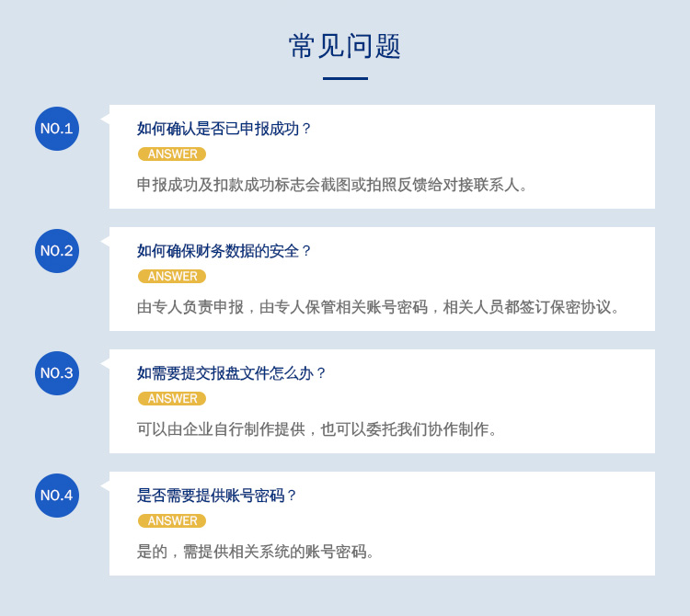This screenshot has height=616, width=690.
Task: Click the pointer arrow of the fourth FAQ card
Action: (x=105, y=485)
